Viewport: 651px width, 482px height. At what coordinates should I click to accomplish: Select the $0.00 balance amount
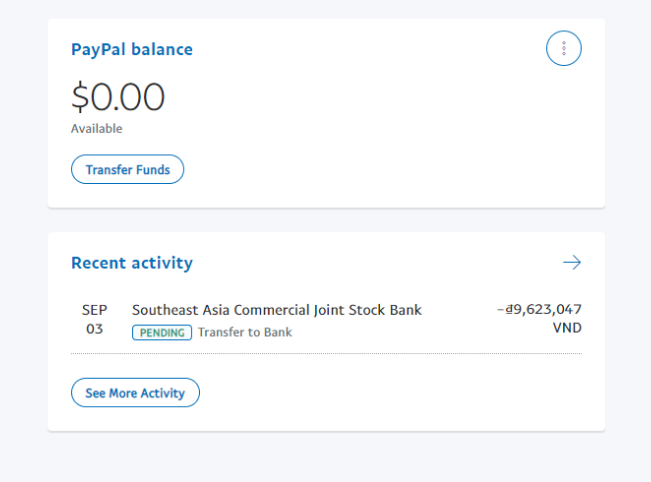pos(118,97)
